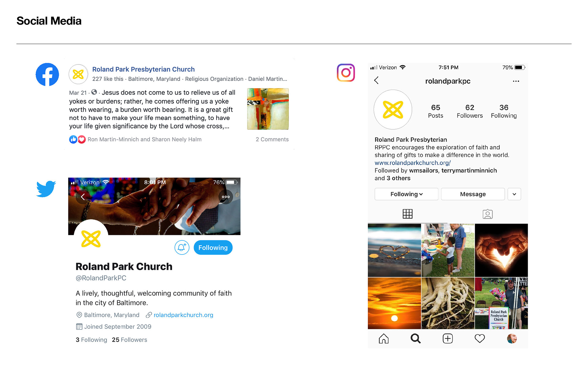588x368 pixels.
Task: Open the cross painting thumbnail in Facebook post
Action: pyautogui.click(x=268, y=109)
